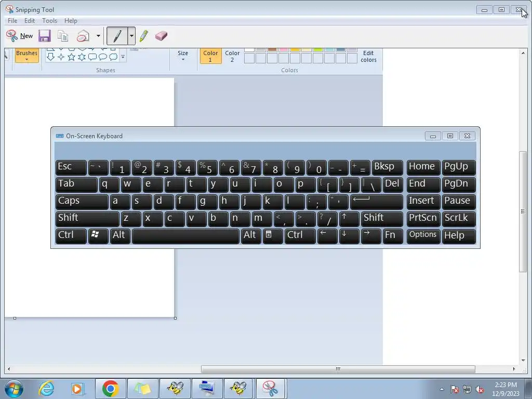Open the Send Snip dropdown arrow

(x=98, y=36)
